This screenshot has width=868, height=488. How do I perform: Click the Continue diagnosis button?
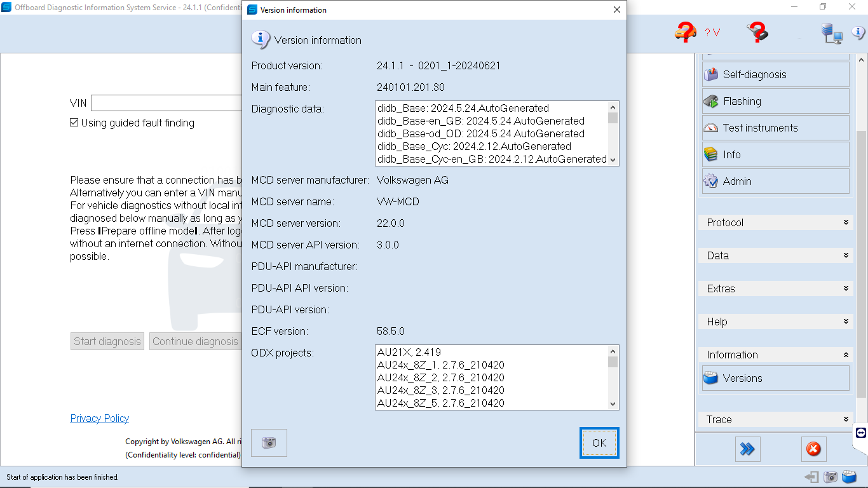coord(195,341)
